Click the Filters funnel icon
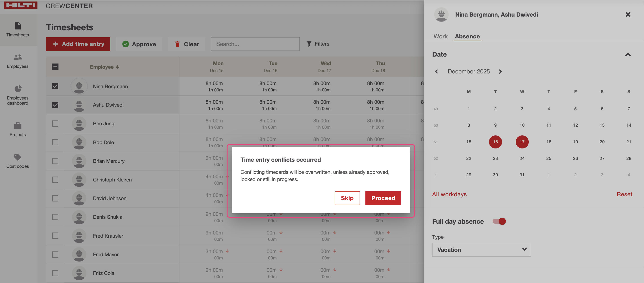The height and width of the screenshot is (283, 644). point(309,44)
